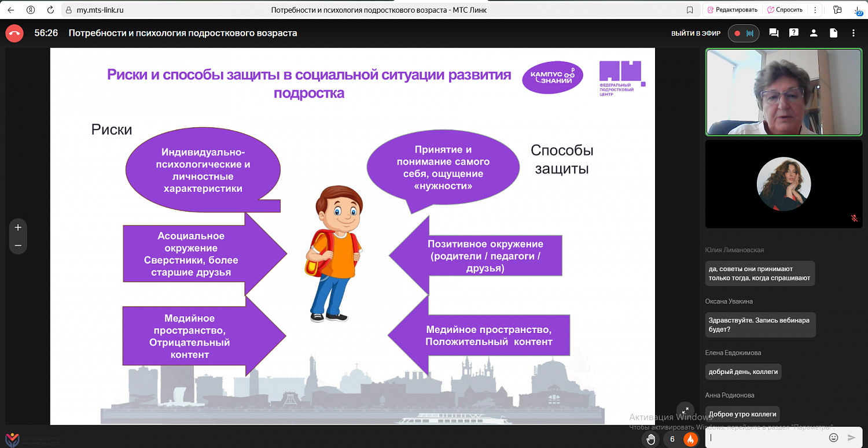Open the assistant panel three-dot menu
The width and height of the screenshot is (868, 448).
click(x=815, y=10)
